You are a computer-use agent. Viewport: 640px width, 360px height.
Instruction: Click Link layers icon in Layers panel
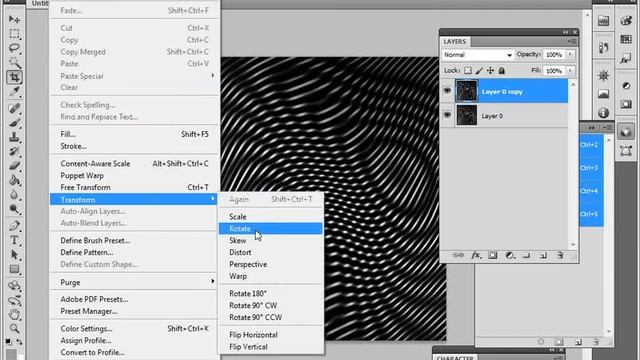(x=458, y=256)
